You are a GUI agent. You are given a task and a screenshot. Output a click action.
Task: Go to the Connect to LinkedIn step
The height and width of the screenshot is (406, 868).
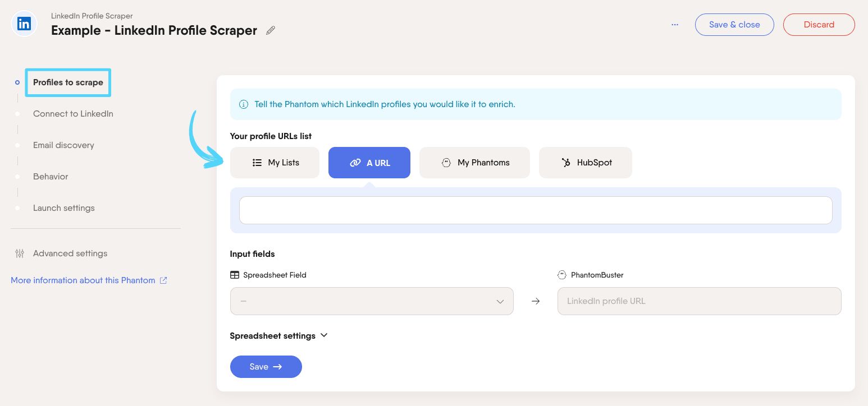click(73, 114)
